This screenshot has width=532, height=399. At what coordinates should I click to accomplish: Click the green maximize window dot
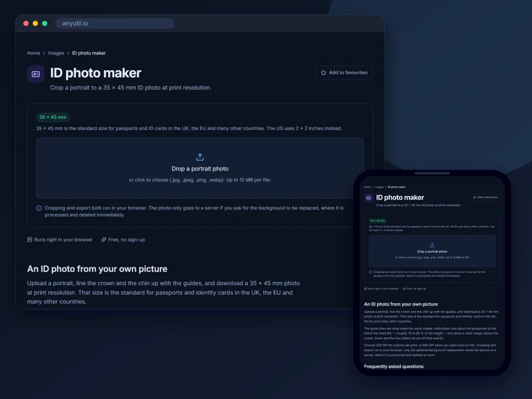pos(45,23)
